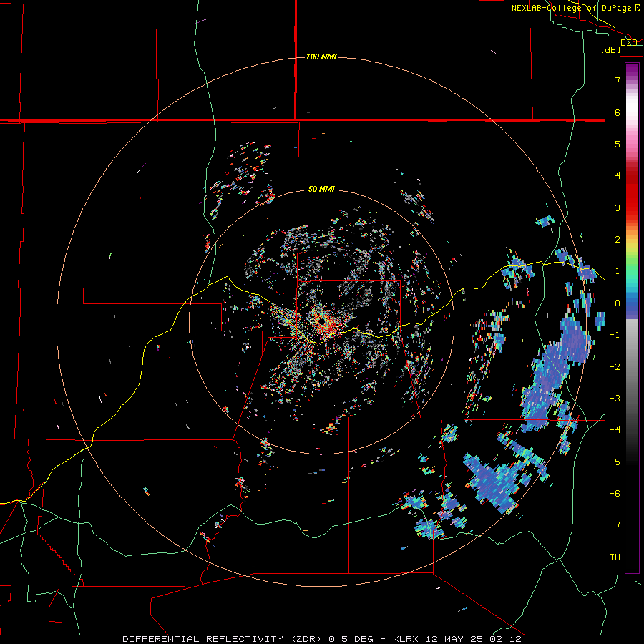Screen dimensions: 644x644
Task: Click the 2 value on ZDR scale
Action: [x=618, y=240]
